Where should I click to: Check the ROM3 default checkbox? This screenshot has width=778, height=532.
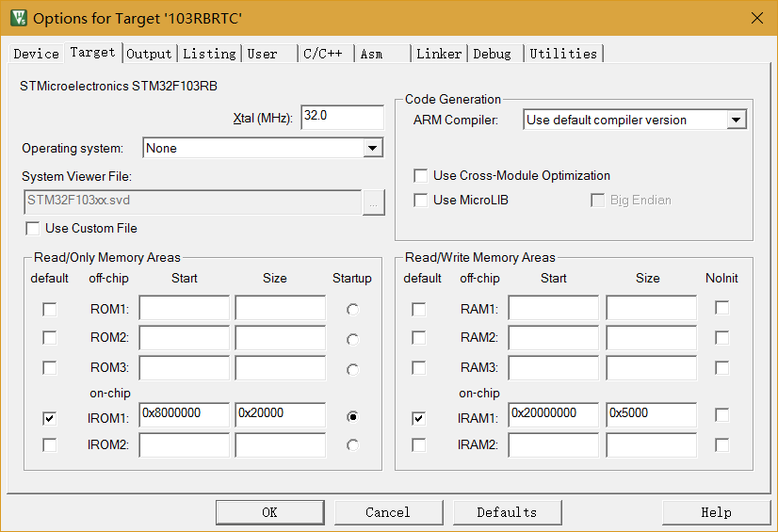coord(50,368)
